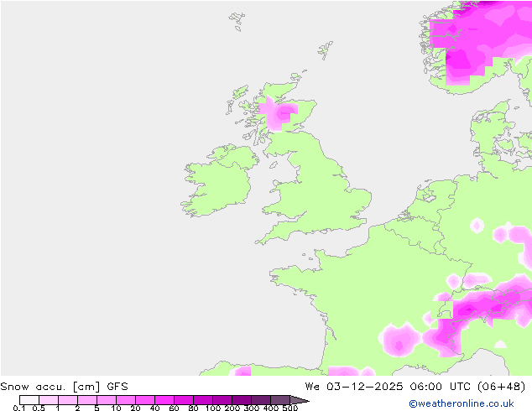Viewport: 532px width, 411px height.
Task: Click the pink snow patch over Scotland
Action: click(x=279, y=114)
